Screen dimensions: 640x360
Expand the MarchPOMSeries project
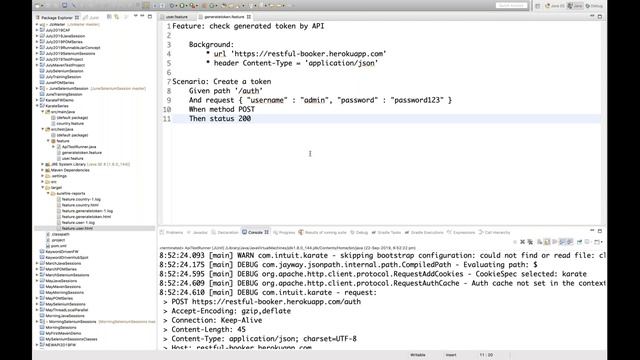(x=37, y=269)
